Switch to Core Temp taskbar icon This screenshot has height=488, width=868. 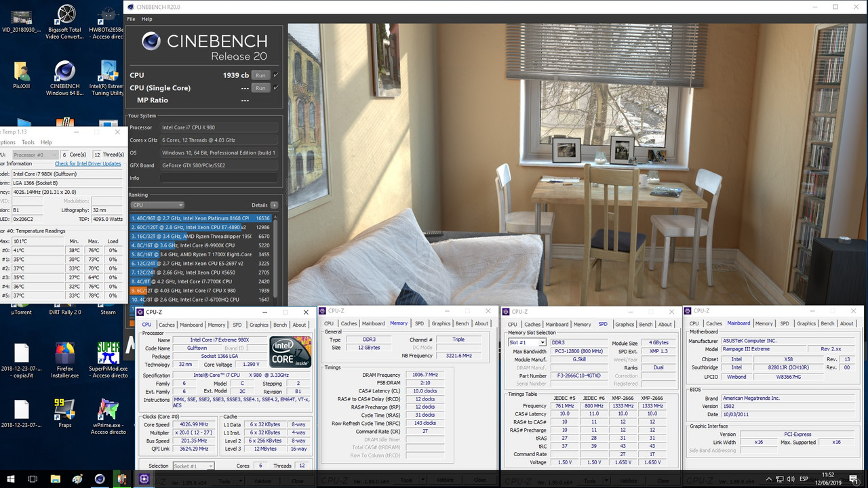coord(122,479)
